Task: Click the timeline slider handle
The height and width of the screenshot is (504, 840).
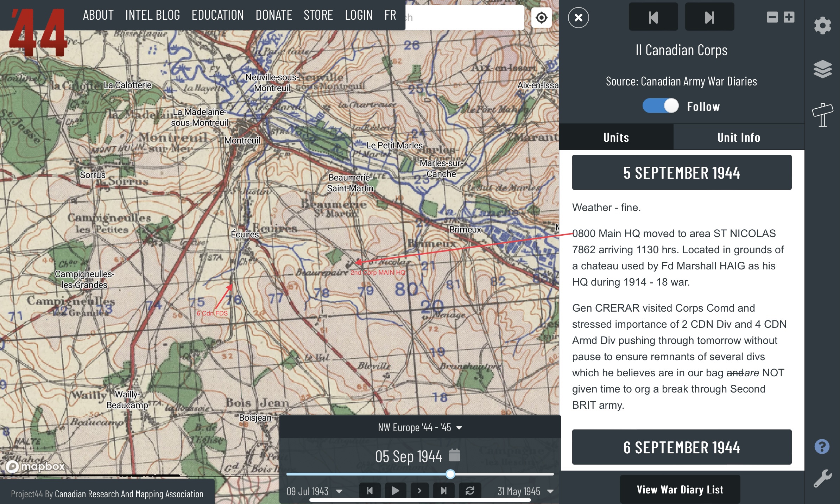Action: click(x=450, y=474)
